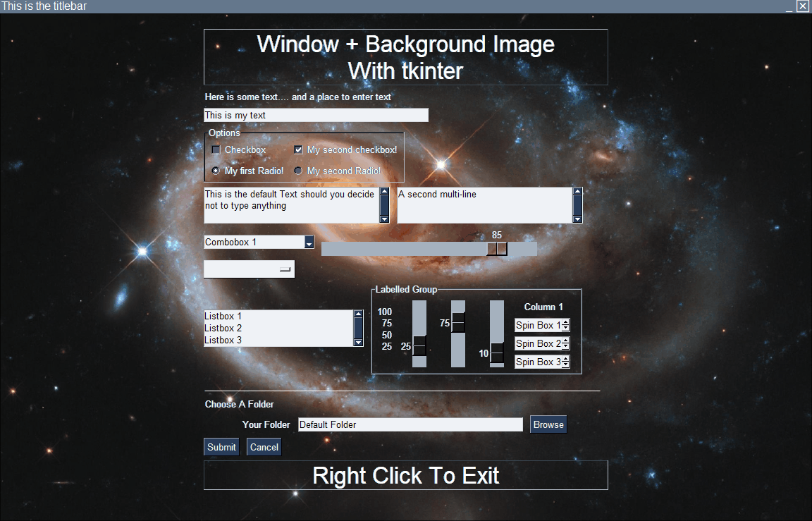Image resolution: width=812 pixels, height=521 pixels.
Task: Click the listbox scroll down arrow
Action: pos(358,342)
